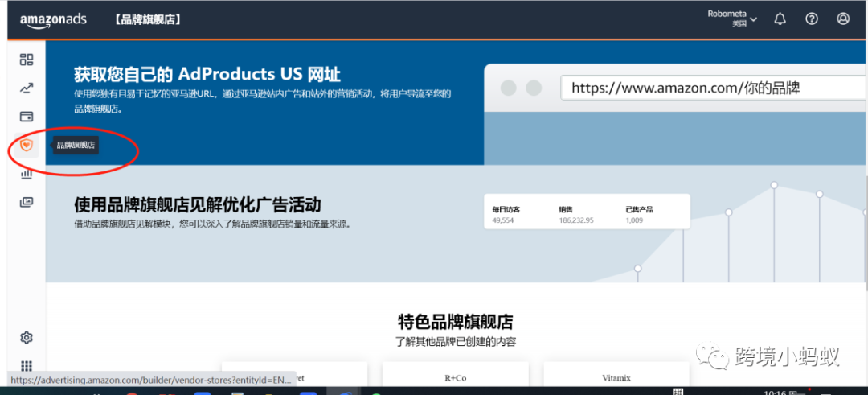Image resolution: width=868 pixels, height=395 pixels.
Task: Open the settings gear icon in sidebar
Action: [x=27, y=337]
